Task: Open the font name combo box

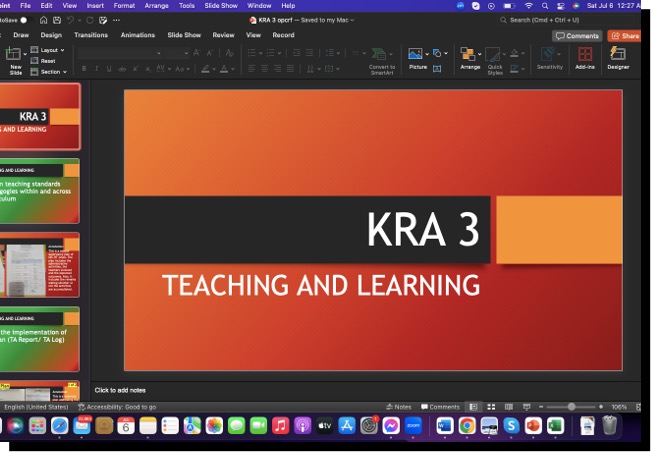Action: click(122, 52)
